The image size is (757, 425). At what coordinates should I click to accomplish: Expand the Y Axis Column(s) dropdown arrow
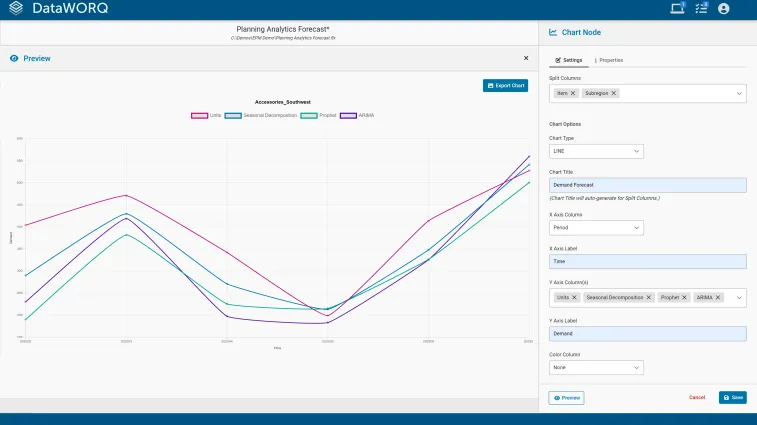pyautogui.click(x=739, y=298)
